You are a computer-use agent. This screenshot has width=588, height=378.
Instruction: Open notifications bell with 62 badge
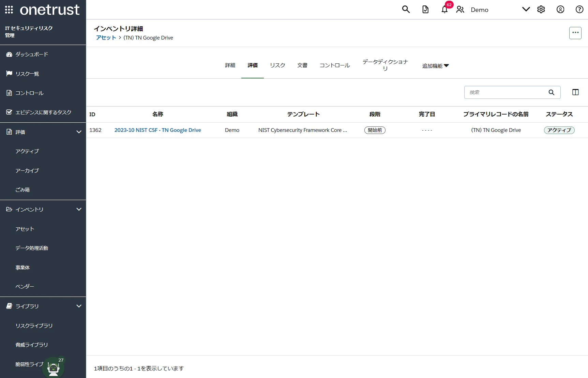click(444, 10)
